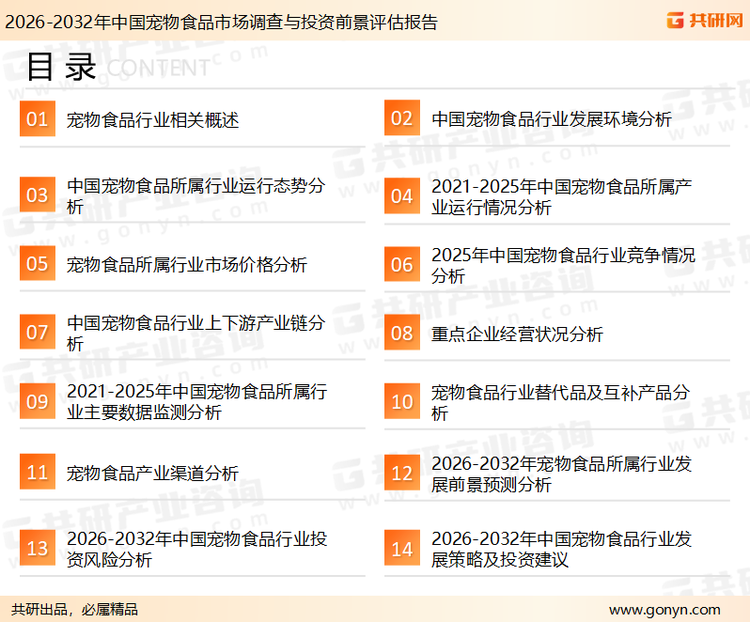
Task: Select 中国宠物食品所属行业运行态势分析 entry
Action: point(195,196)
